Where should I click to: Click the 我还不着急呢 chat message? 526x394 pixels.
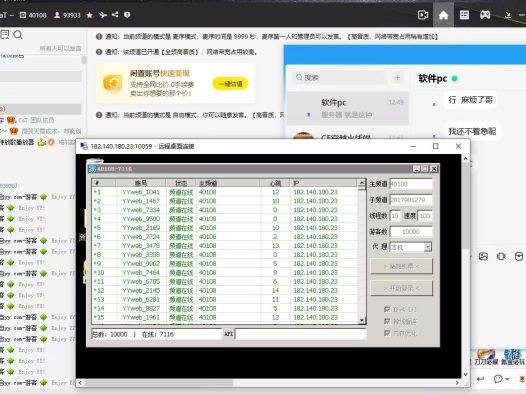click(472, 131)
